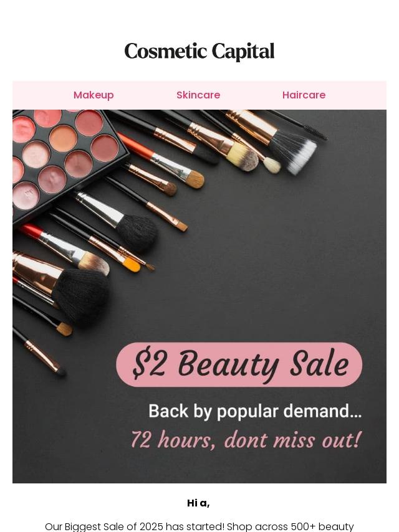Select the 'Back by popular demand...' headline
Viewport: 399px width, 532px height.
[x=255, y=411]
